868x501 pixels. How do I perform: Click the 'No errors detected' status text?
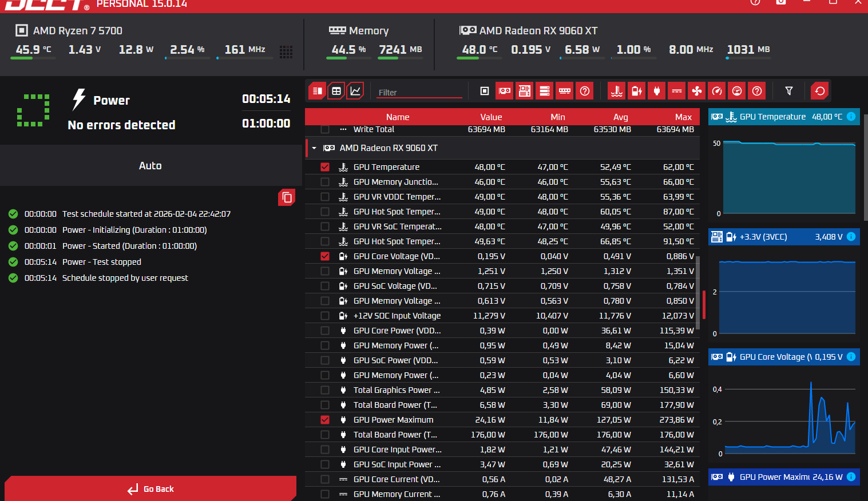pos(121,125)
